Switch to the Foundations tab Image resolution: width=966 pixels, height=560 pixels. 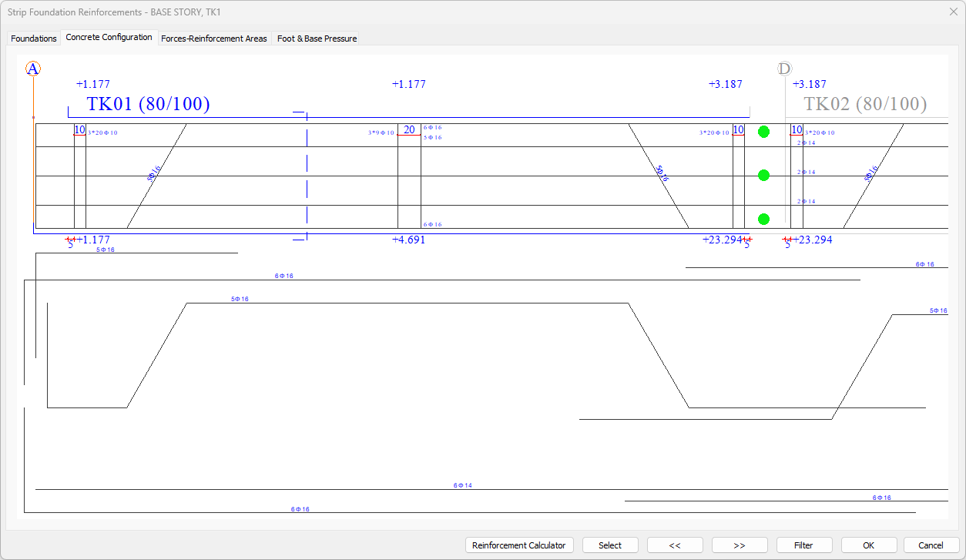(x=34, y=39)
